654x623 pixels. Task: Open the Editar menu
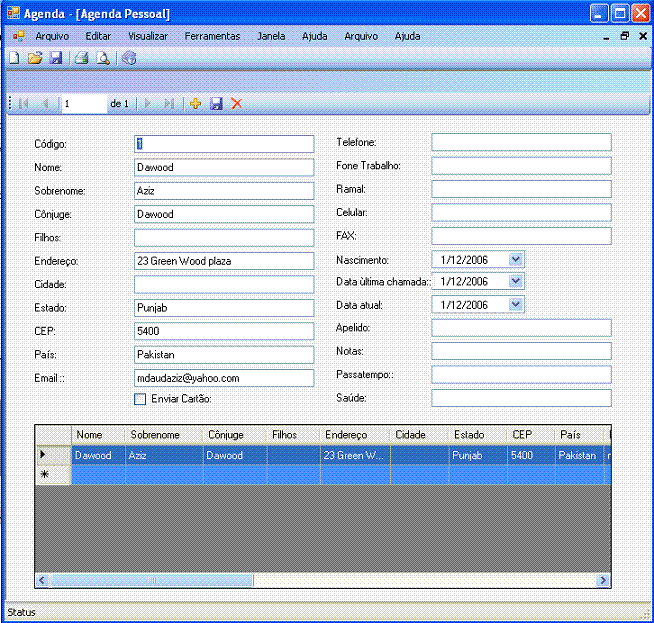98,36
